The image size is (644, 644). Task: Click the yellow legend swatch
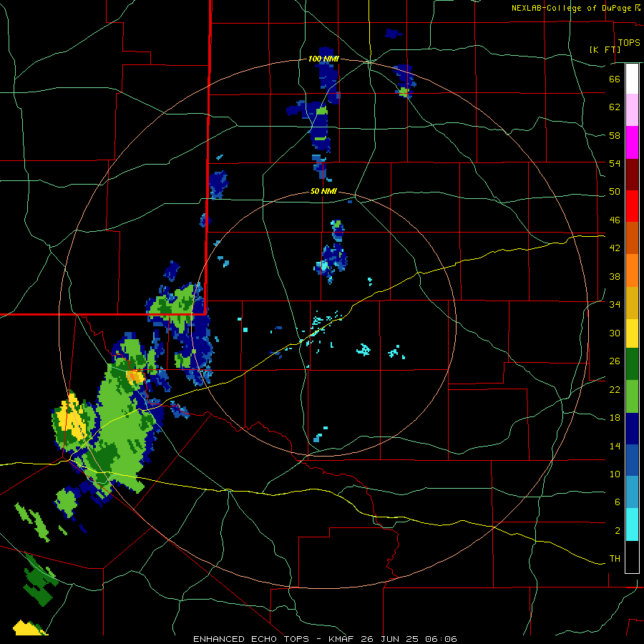632,333
